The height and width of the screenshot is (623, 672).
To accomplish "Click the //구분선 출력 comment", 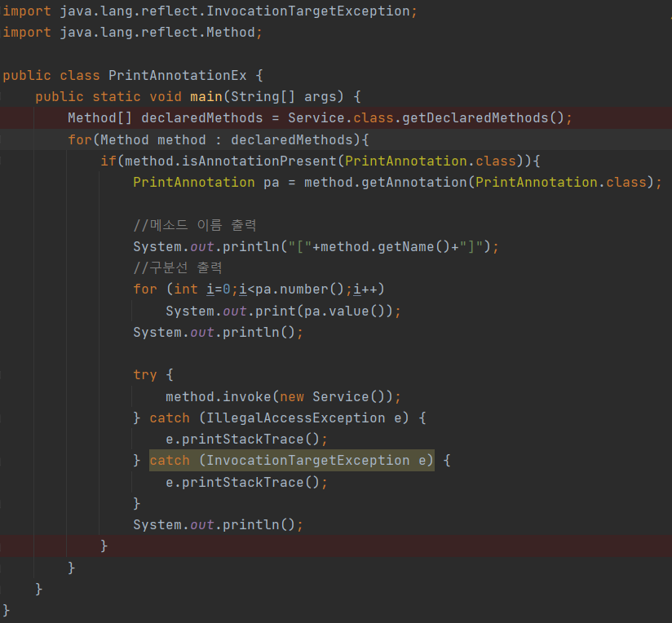I will tap(178, 268).
